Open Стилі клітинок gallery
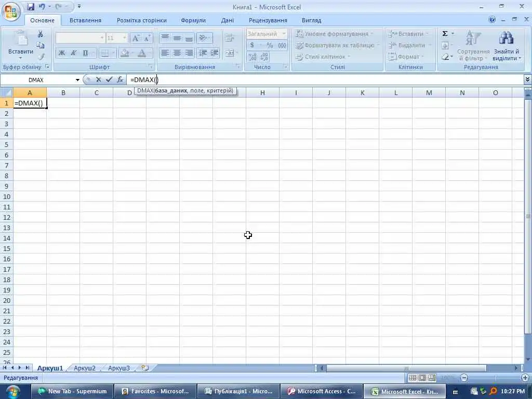The height and width of the screenshot is (399, 532). [323, 57]
